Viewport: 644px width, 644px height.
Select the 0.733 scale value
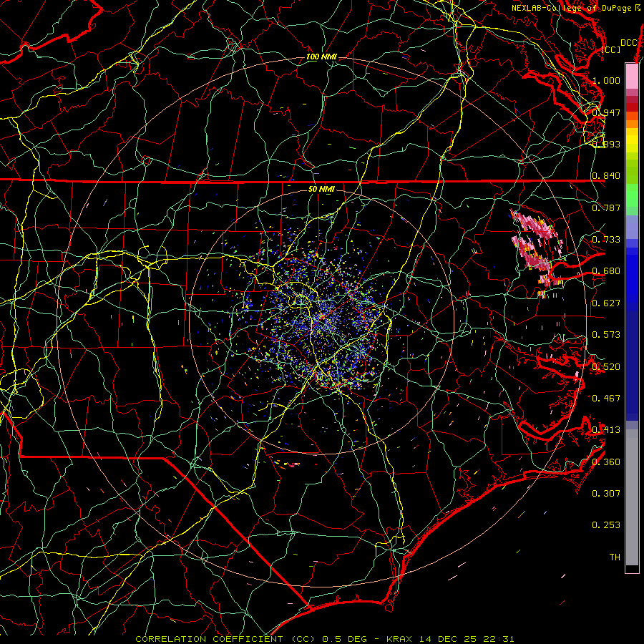(606, 240)
